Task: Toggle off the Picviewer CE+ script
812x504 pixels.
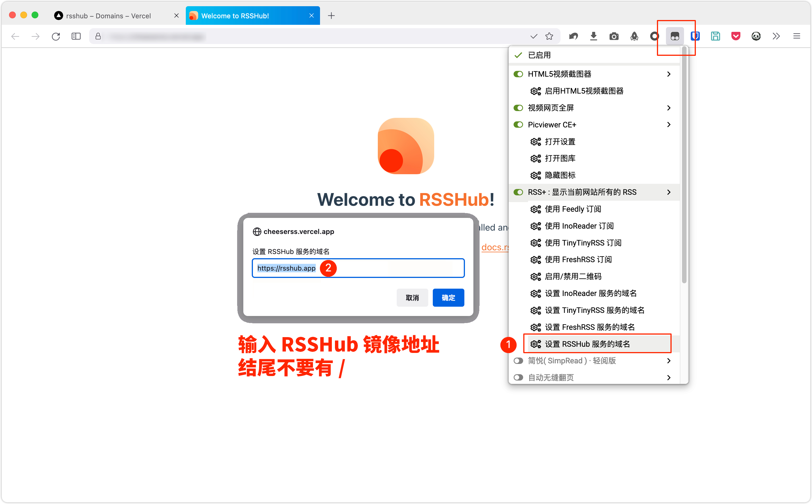Action: tap(518, 125)
